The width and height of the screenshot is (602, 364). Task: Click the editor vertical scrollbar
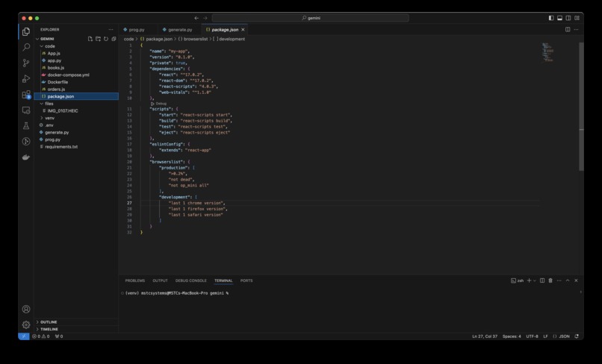click(x=581, y=107)
